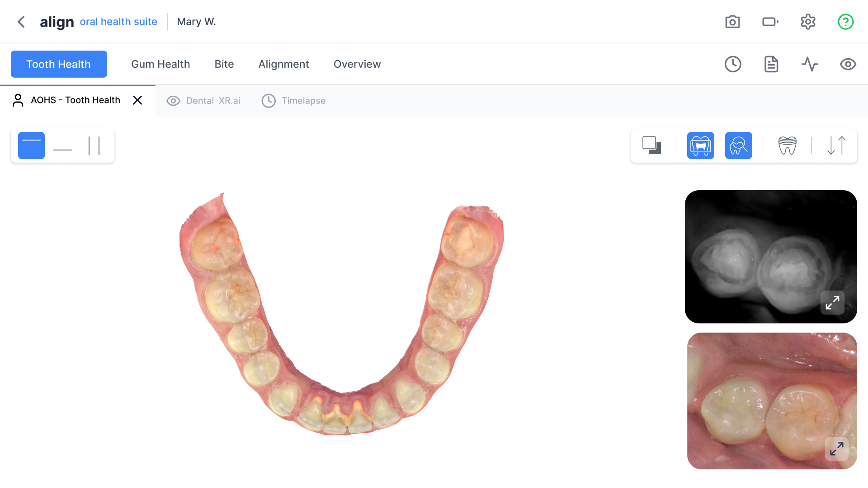Open settings gear icon
This screenshot has width=868, height=488.
(x=808, y=22)
